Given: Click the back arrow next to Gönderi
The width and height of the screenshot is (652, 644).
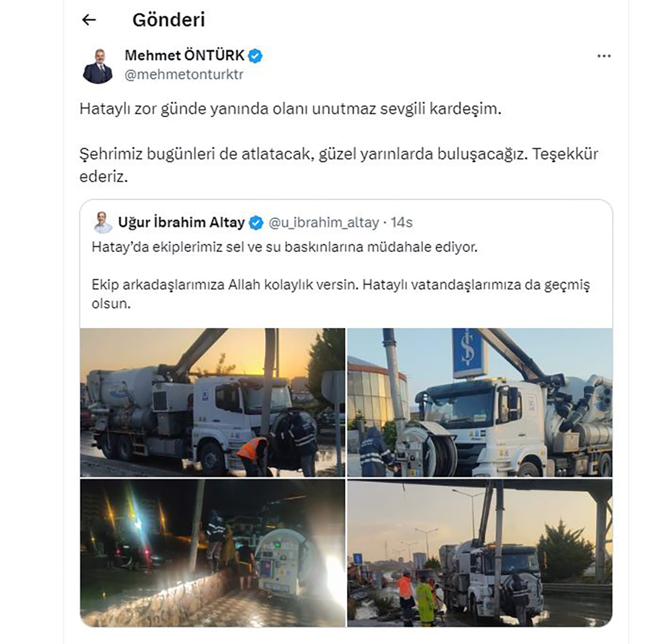Looking at the screenshot, I should coord(89,20).
